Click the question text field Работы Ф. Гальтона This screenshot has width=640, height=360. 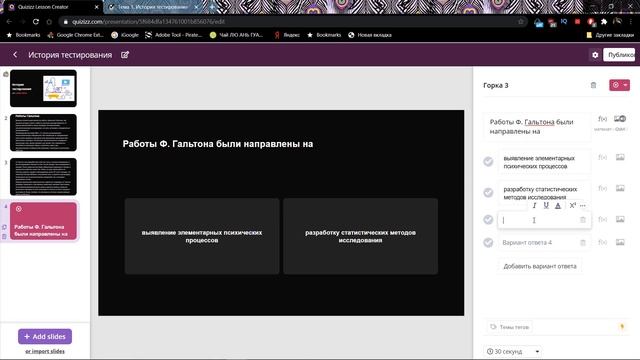click(537, 127)
